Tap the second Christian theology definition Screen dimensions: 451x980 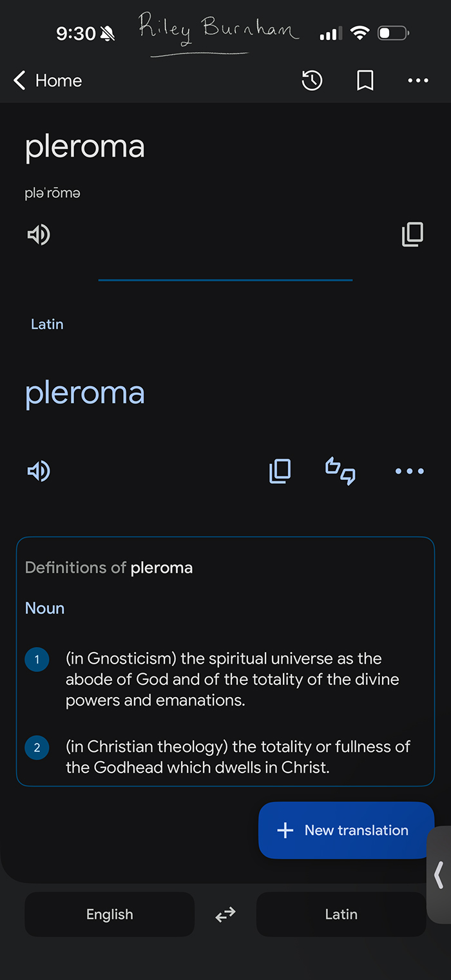tap(237, 756)
